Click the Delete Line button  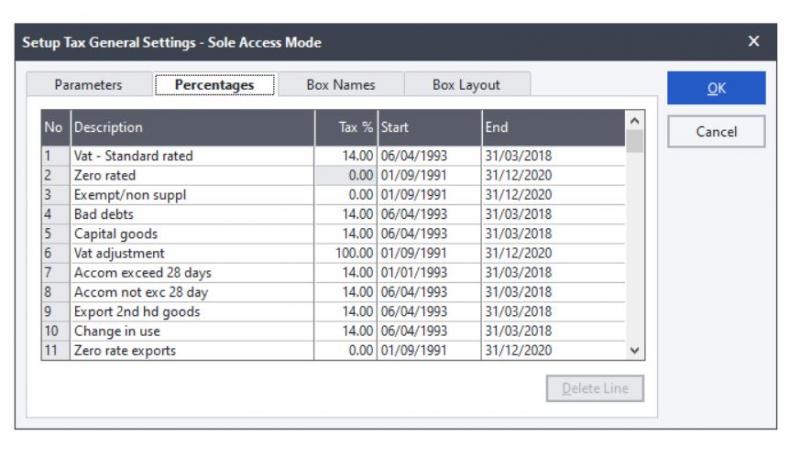coord(594,389)
